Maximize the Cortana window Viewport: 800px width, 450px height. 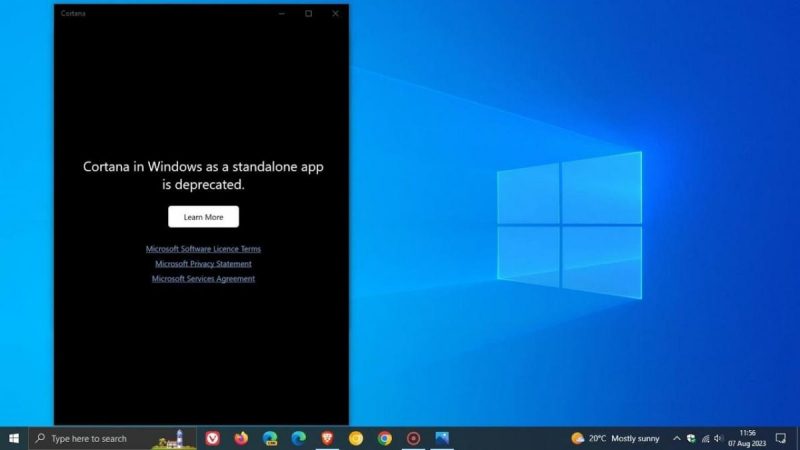(x=309, y=14)
